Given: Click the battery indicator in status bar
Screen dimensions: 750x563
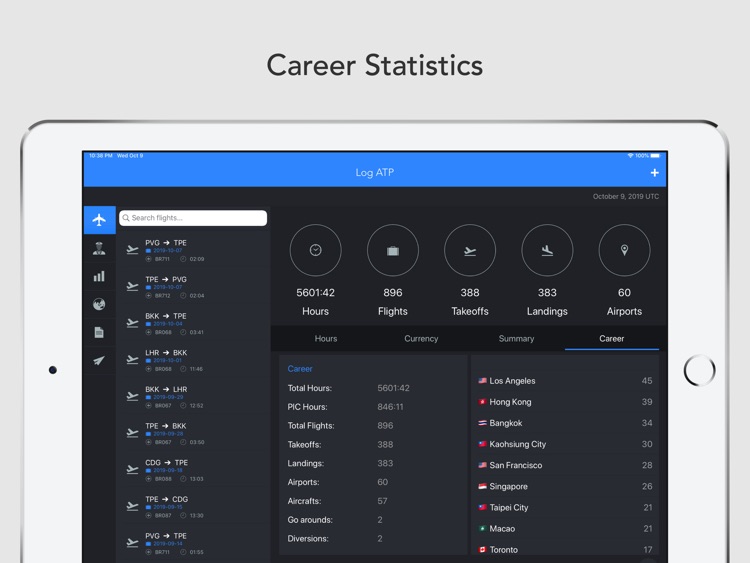Looking at the screenshot, I should (x=655, y=155).
